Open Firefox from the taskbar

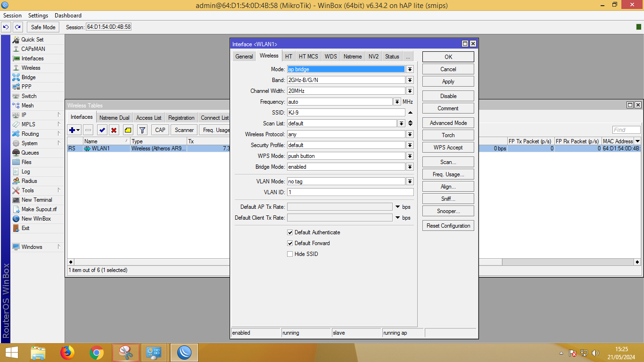coord(67,353)
